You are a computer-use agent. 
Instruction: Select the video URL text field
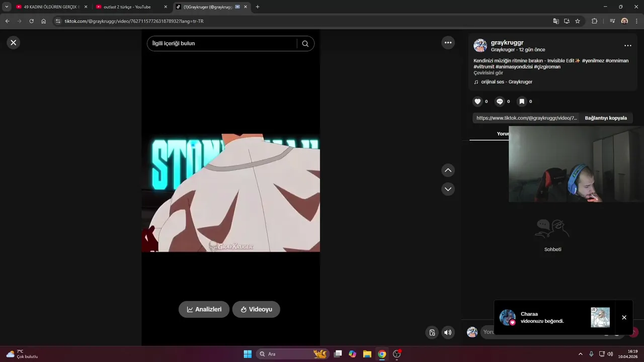pos(527,118)
